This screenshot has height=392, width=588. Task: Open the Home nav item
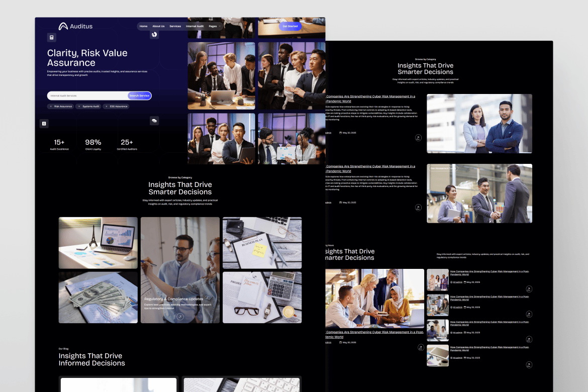[143, 26]
